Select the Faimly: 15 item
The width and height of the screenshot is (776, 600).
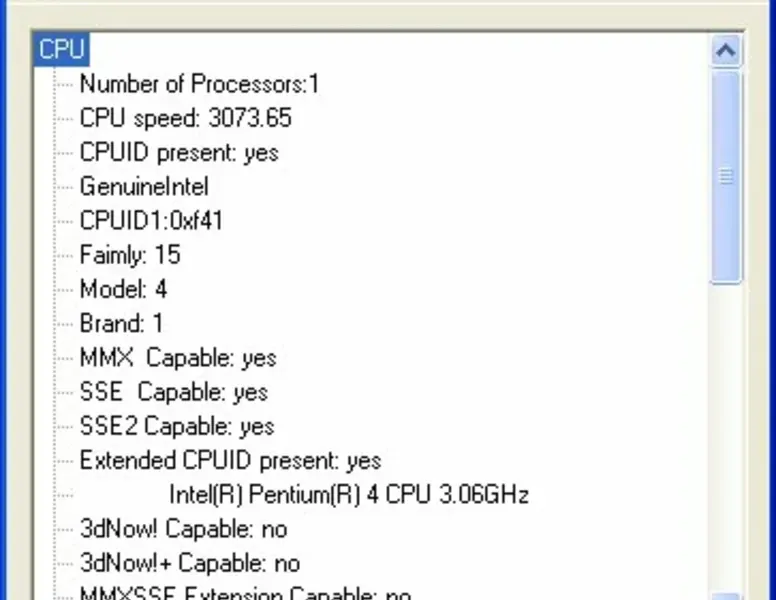pos(130,255)
